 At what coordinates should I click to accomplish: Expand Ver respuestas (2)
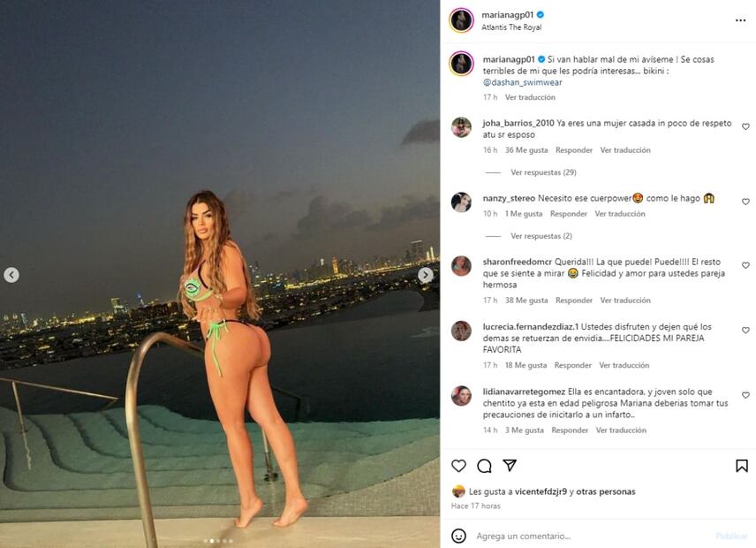[541, 236]
